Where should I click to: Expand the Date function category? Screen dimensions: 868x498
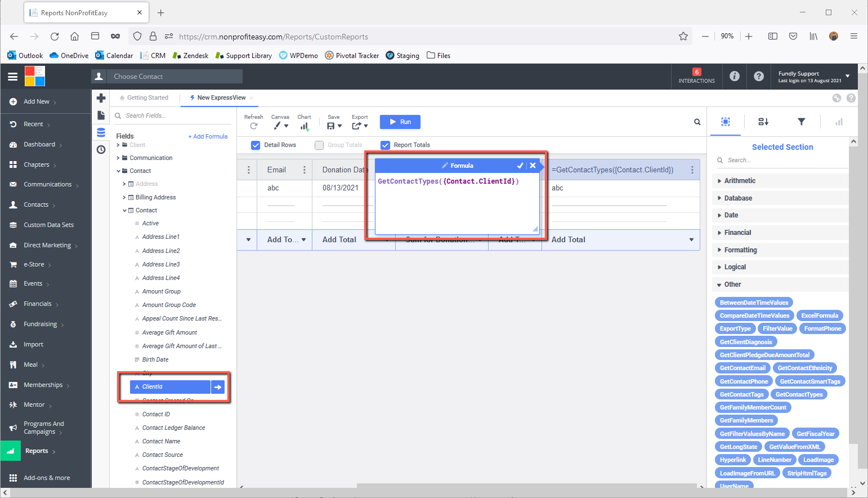point(780,215)
